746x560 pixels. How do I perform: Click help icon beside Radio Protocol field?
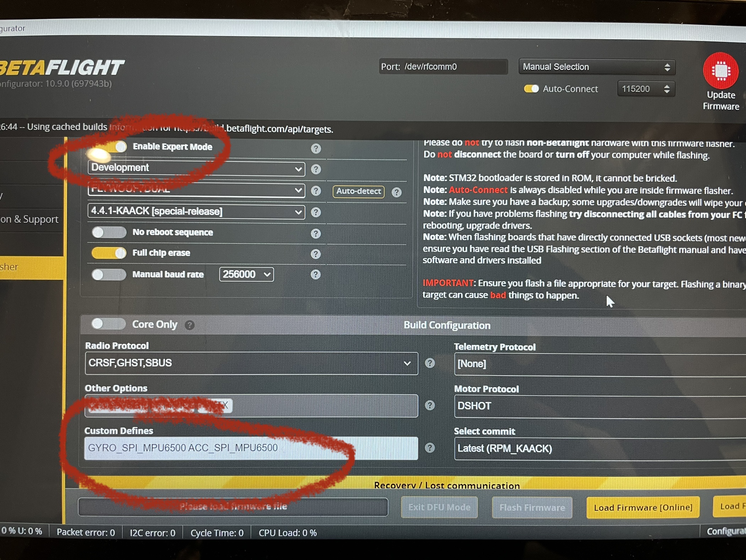pyautogui.click(x=430, y=363)
